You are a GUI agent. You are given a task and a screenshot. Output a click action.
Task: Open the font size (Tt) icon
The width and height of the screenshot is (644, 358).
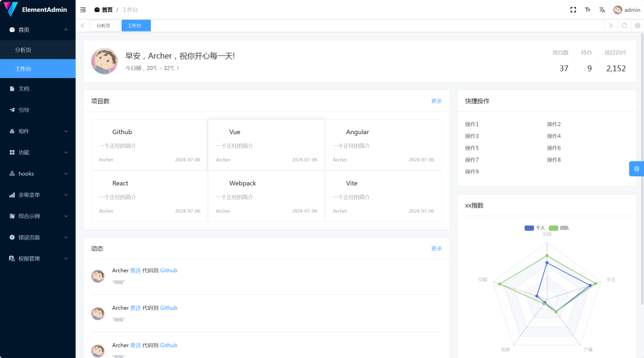tap(587, 10)
